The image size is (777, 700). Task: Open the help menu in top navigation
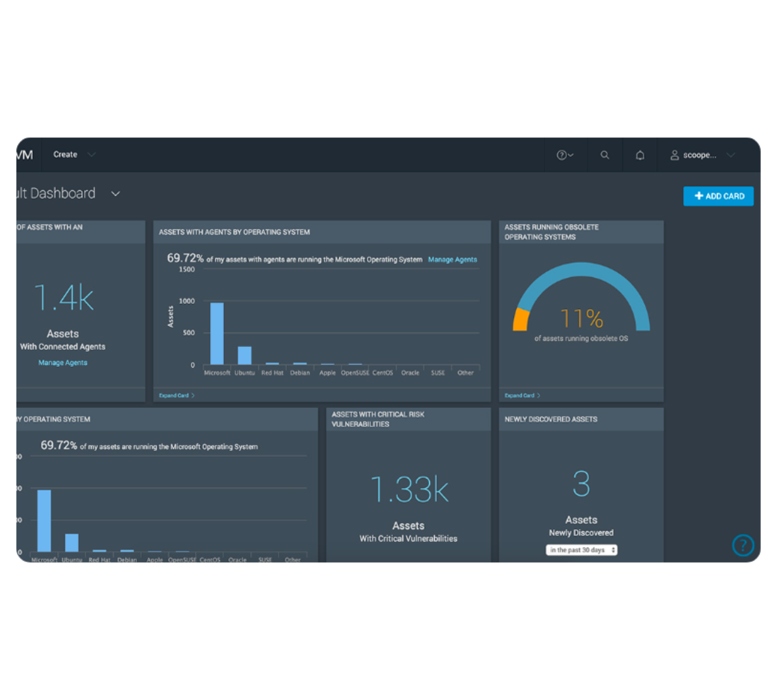[565, 155]
